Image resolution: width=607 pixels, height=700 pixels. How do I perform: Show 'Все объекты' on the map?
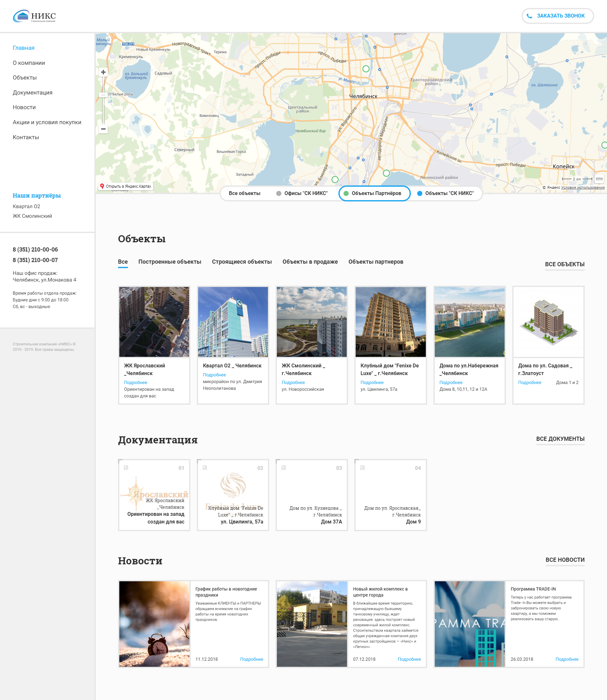(x=244, y=193)
